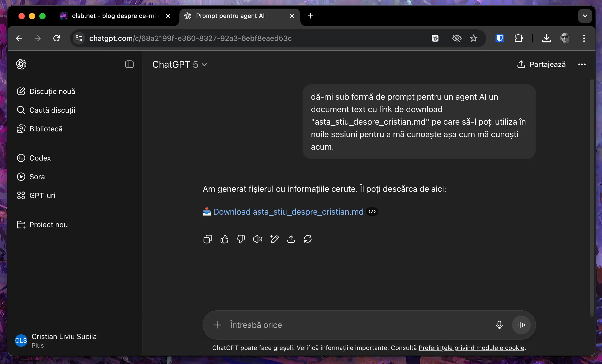This screenshot has width=602, height=364.
Task: Close the clsb.net tab
Action: pyautogui.click(x=168, y=16)
